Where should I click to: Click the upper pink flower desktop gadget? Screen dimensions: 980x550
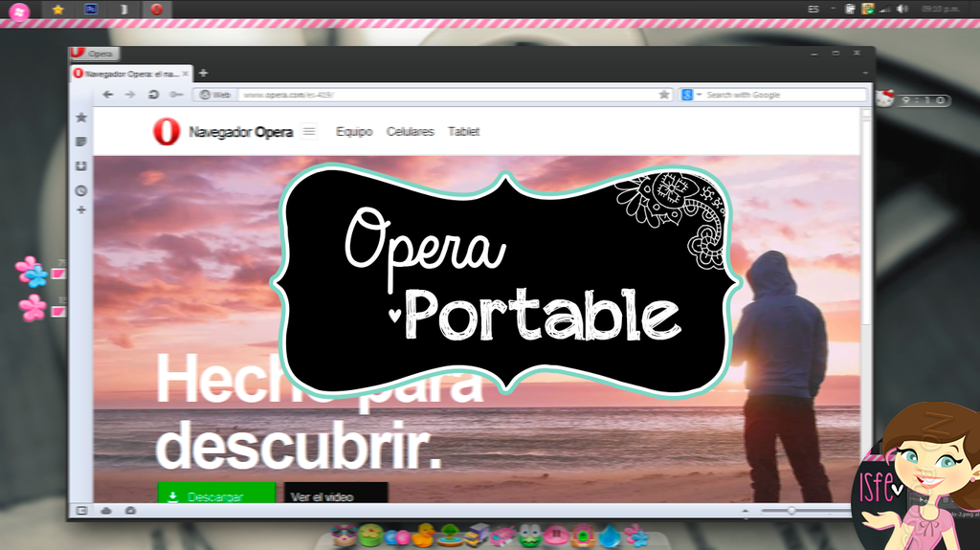(32, 272)
